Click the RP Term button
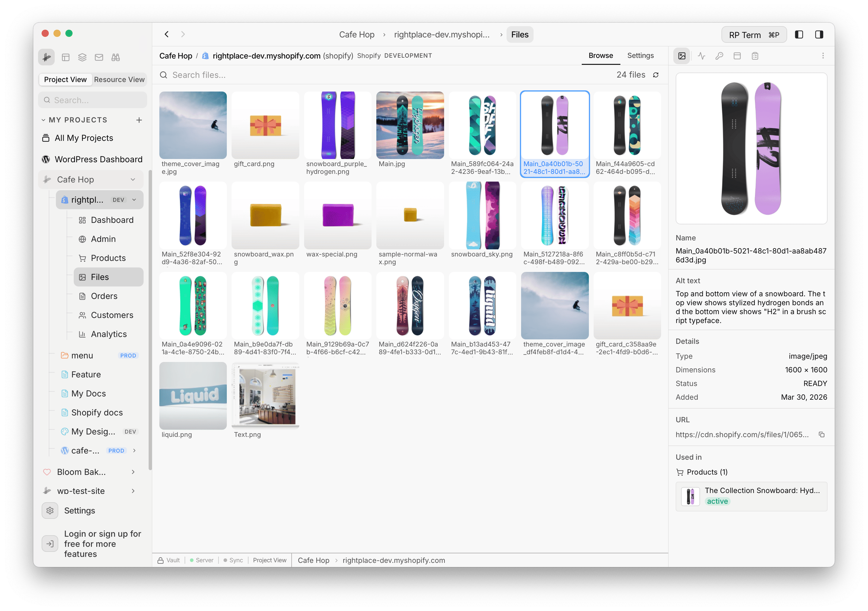 pyautogui.click(x=754, y=34)
